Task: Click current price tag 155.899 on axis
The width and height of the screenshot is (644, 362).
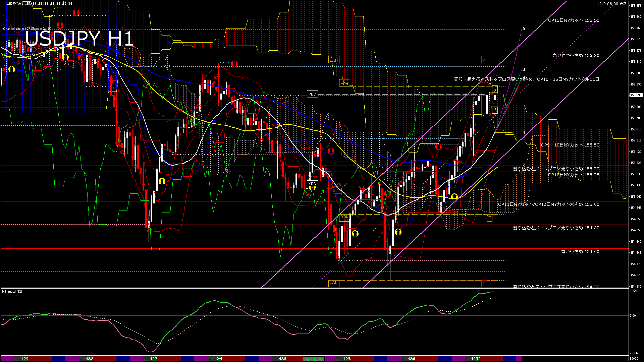Action: (636, 95)
